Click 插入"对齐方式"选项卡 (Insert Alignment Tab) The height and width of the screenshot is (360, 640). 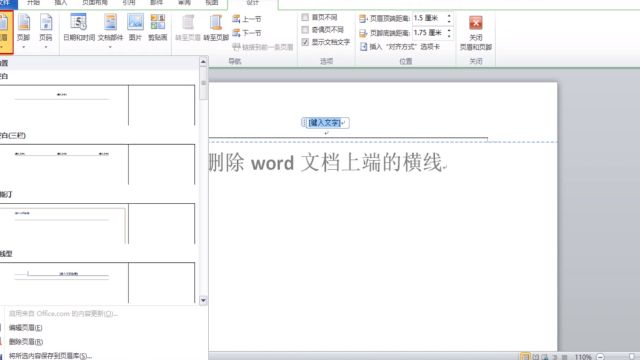[x=400, y=47]
